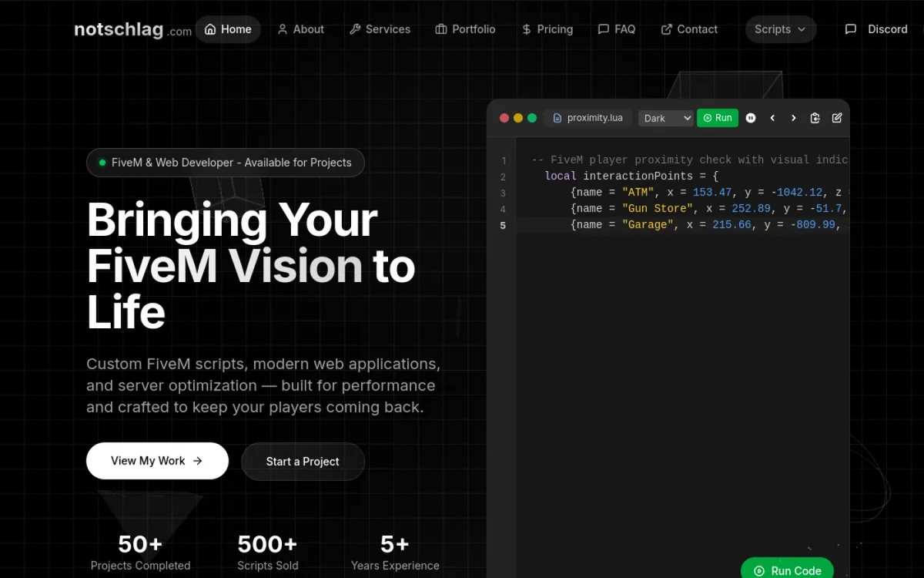Click the FiveM & Web Developer availability badge
This screenshot has width=924, height=578.
226,163
